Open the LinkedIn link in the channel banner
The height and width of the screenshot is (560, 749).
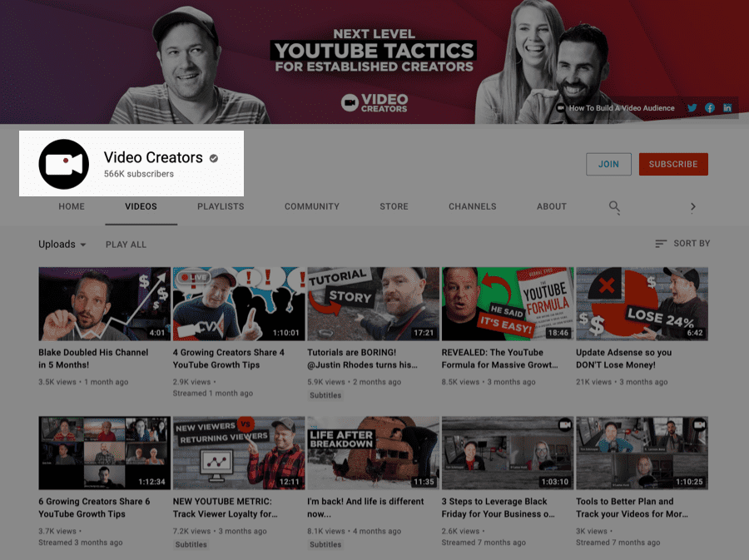[x=727, y=108]
